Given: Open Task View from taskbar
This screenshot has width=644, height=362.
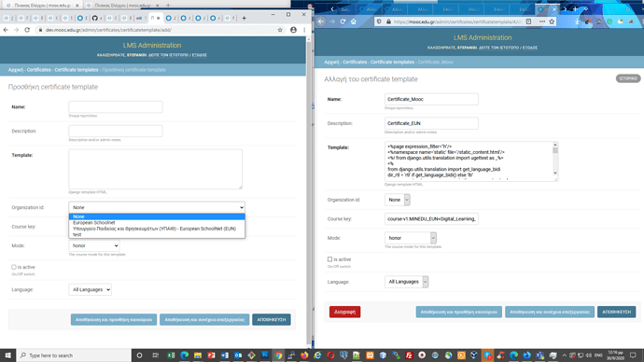Looking at the screenshot, I should 155,355.
